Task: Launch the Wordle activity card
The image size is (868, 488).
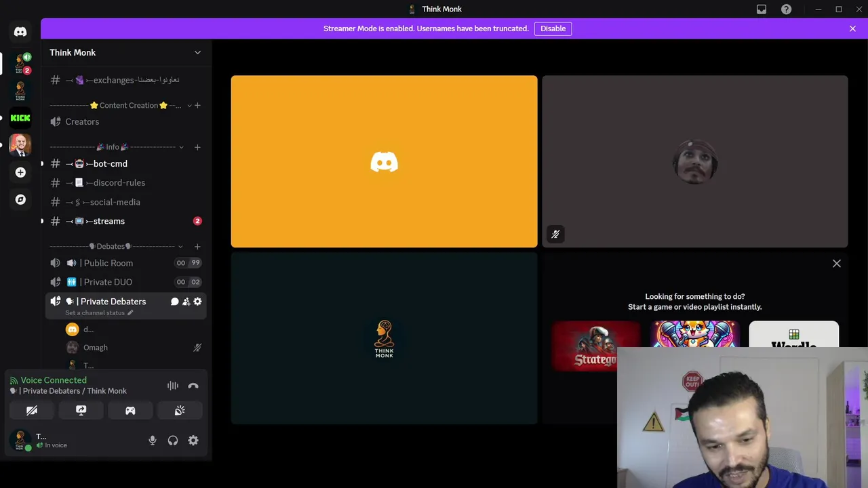Action: pos(793,334)
